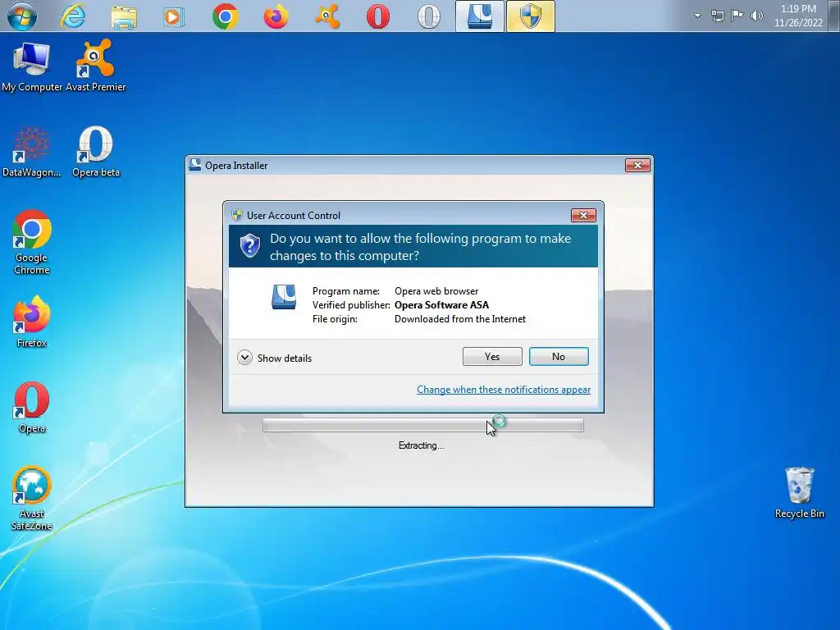
Task: Click No in User Account Control
Action: (x=559, y=357)
